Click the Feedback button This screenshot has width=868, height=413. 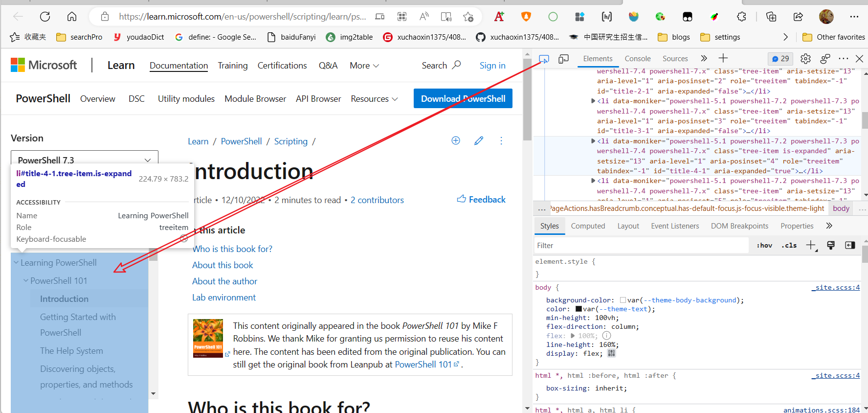[481, 199]
